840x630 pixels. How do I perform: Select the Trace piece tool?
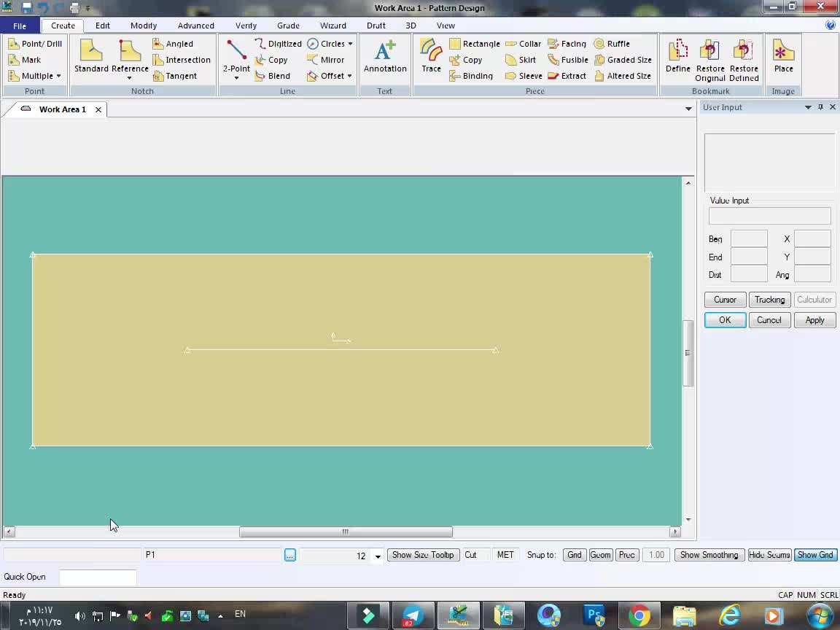[x=431, y=57]
